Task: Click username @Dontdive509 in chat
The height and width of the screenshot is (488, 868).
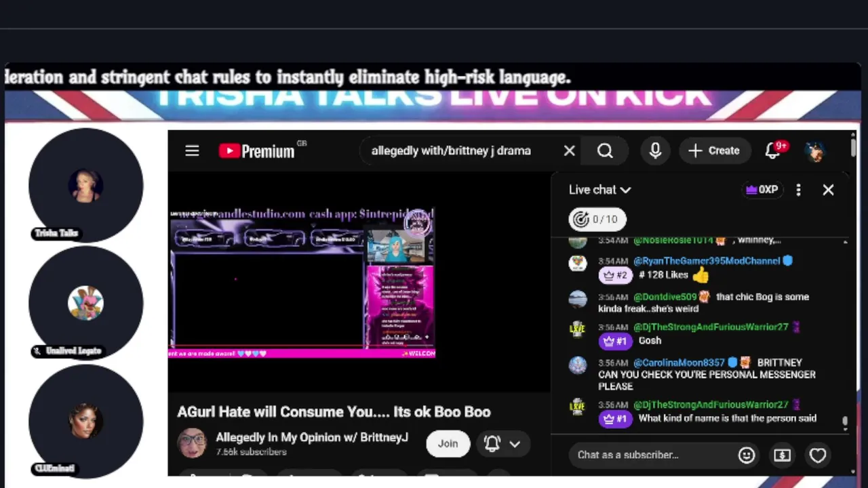Action: 665,297
